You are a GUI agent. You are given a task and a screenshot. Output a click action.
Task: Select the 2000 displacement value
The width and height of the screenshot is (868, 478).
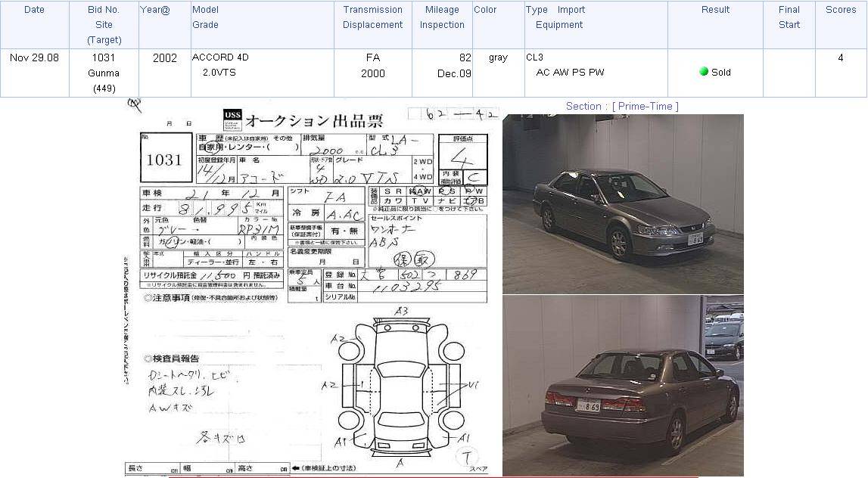[x=373, y=73]
